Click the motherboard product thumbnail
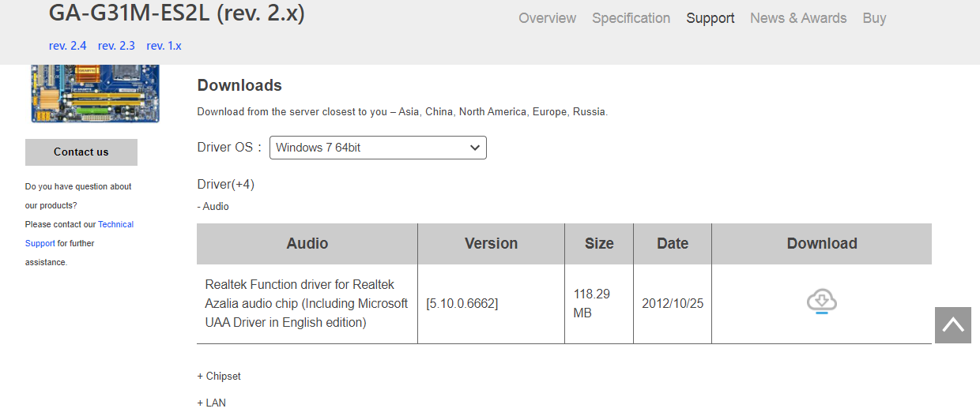 [95, 93]
